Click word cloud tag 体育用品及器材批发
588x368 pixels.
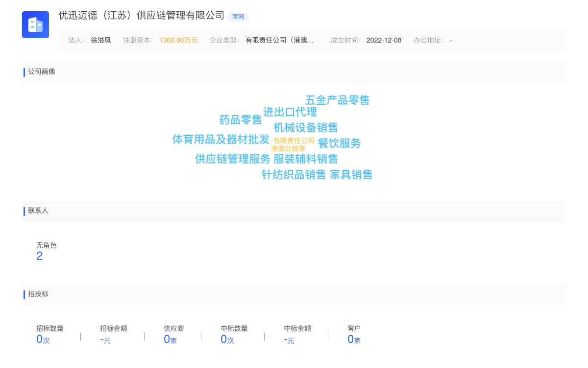click(221, 139)
